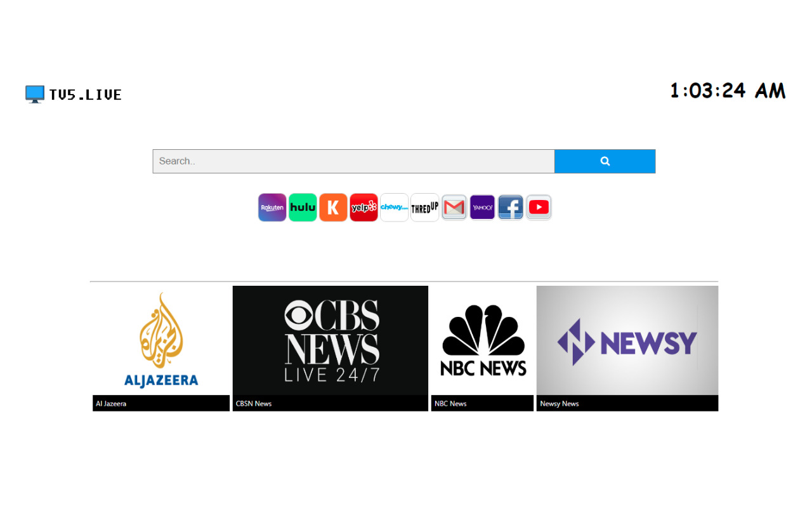Click the blue search magnifier button

tap(605, 161)
